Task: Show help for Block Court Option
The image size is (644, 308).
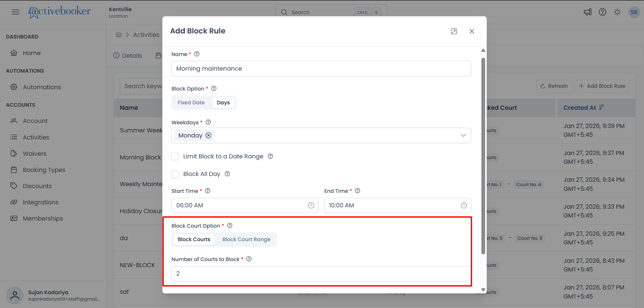Action: pyautogui.click(x=230, y=226)
